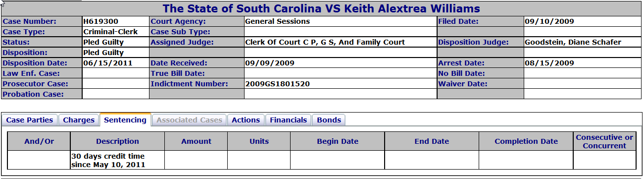Click the Description column header
The image size is (644, 179).
(117, 141)
